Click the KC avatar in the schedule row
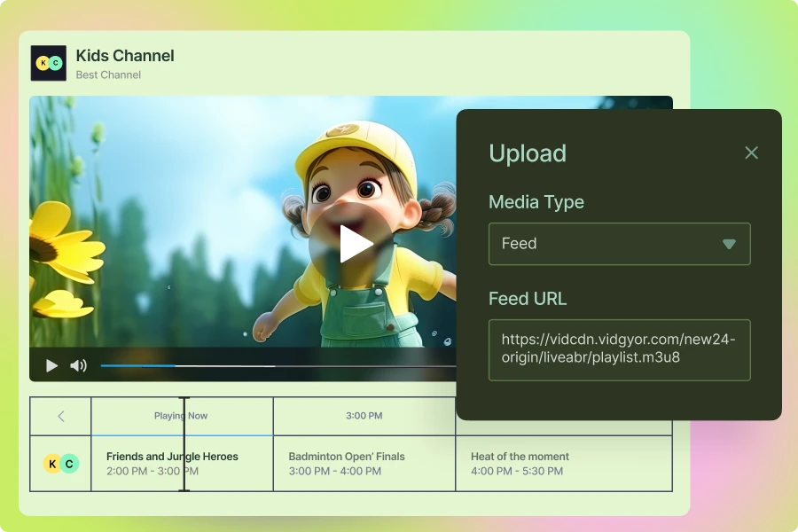Screen dimensions: 798x532 click(59, 462)
